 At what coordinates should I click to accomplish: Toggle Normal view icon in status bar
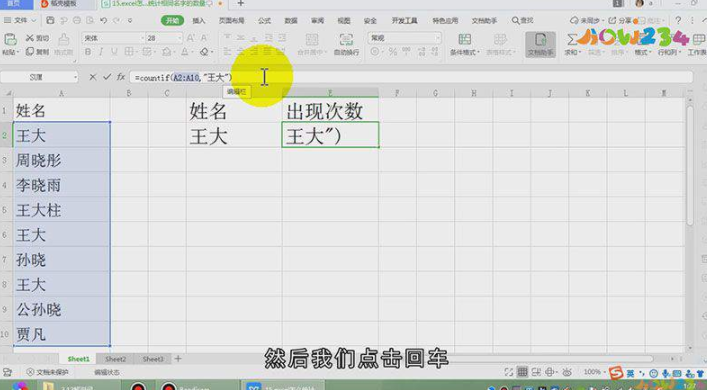(522, 372)
